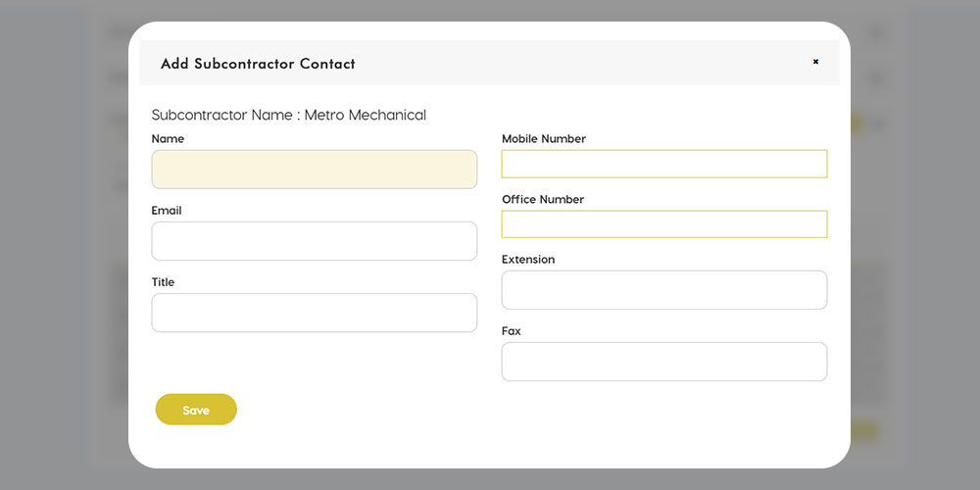Click the Name input field
Screen dimensions: 980x490
coord(315,170)
